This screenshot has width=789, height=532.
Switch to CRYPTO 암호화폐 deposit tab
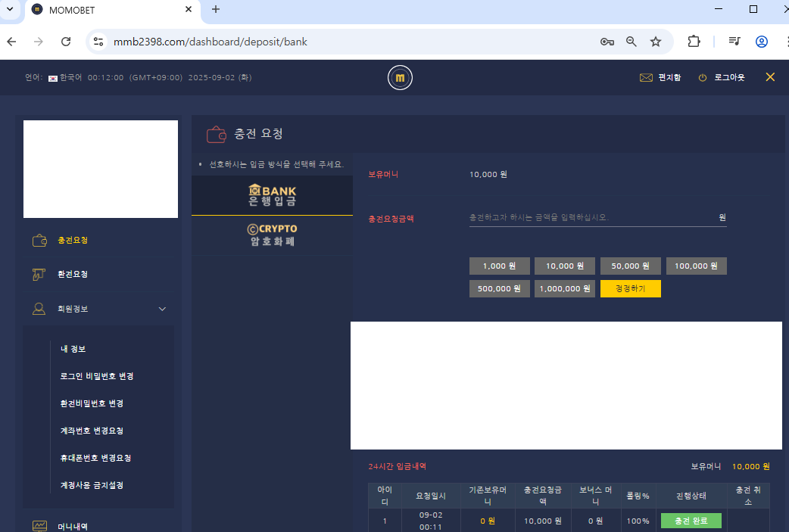coord(272,235)
